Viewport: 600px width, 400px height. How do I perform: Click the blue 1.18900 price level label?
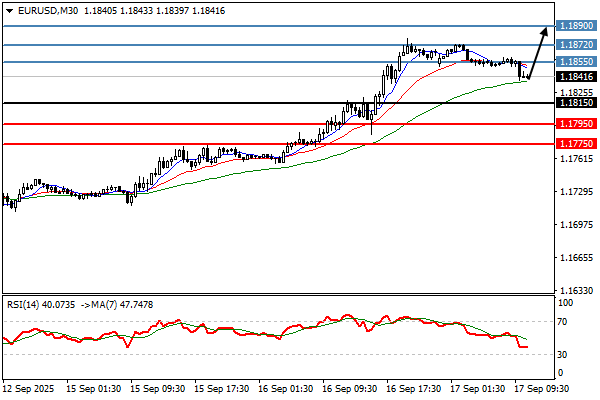click(576, 26)
